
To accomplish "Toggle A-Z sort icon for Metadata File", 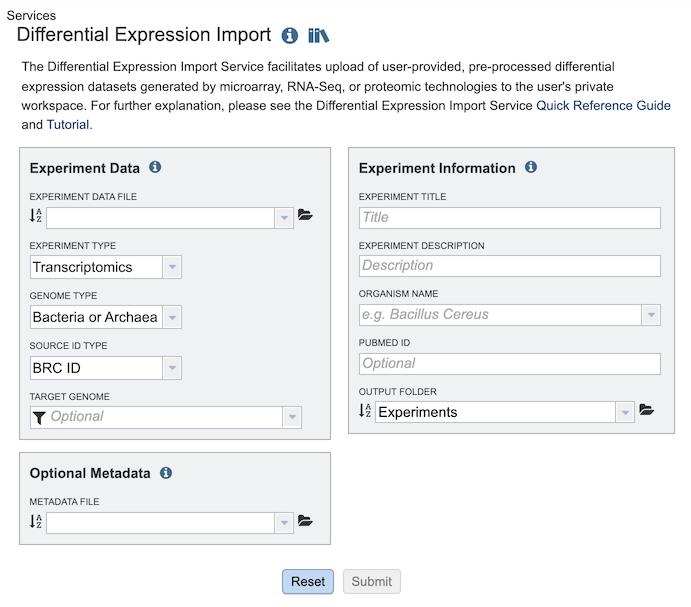I will (x=36, y=521).
